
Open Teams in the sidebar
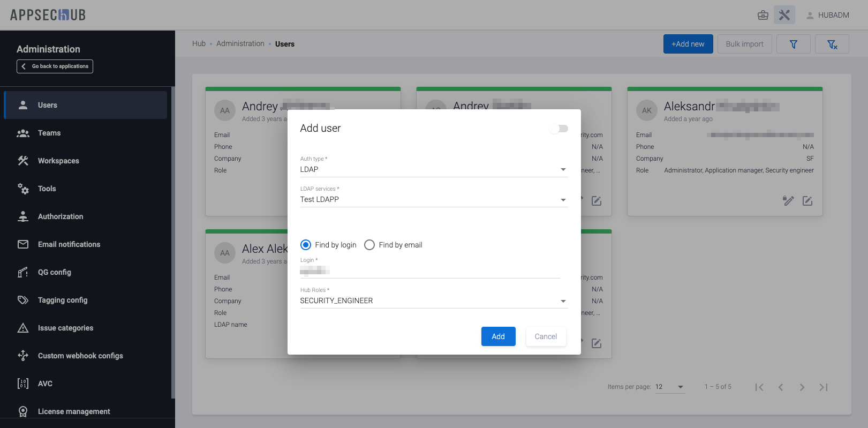[x=49, y=133]
